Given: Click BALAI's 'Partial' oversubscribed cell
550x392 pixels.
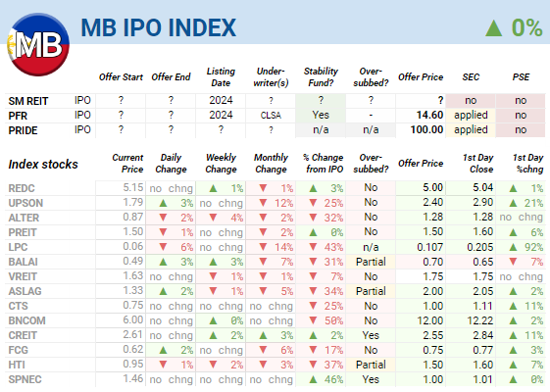Looking at the screenshot, I should pos(371,263).
